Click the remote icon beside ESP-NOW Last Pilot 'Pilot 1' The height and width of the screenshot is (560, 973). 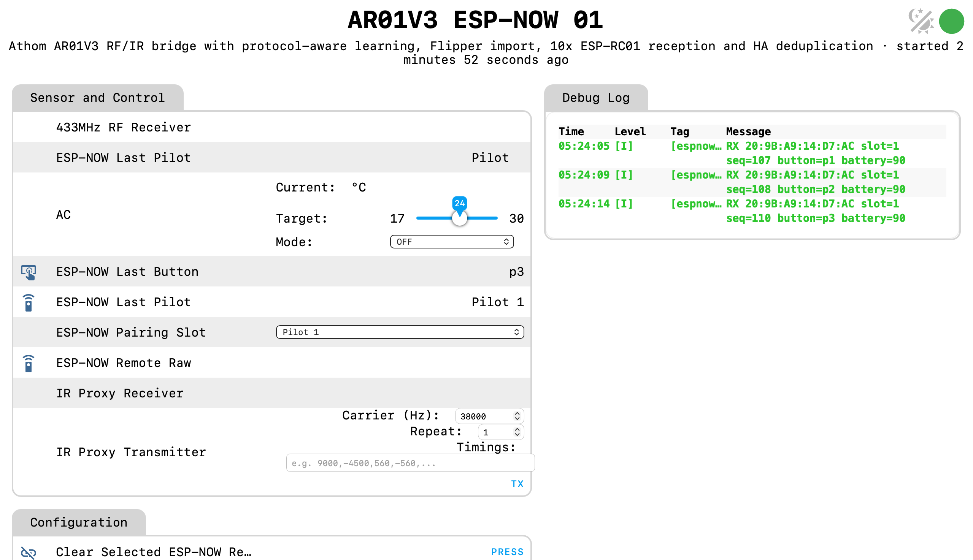[x=29, y=303]
